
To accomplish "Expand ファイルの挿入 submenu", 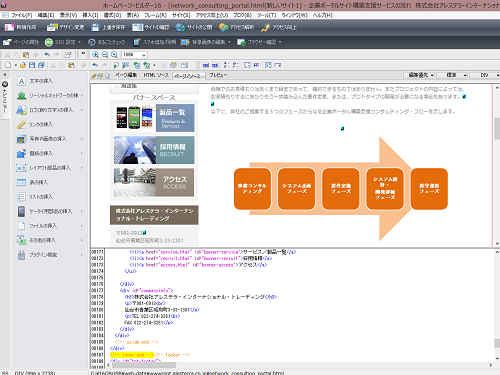I will click(x=82, y=226).
